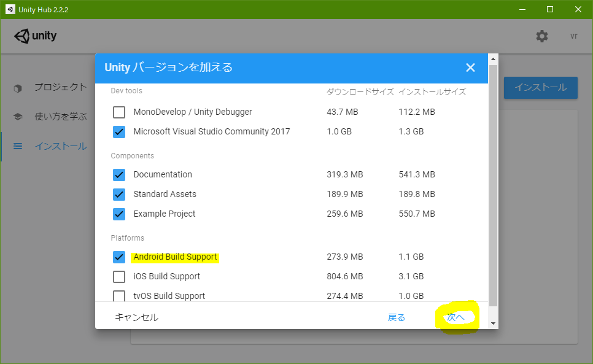Screen dimensions: 593x364
Task: Uncheck the Example Project component
Action: coord(119,214)
